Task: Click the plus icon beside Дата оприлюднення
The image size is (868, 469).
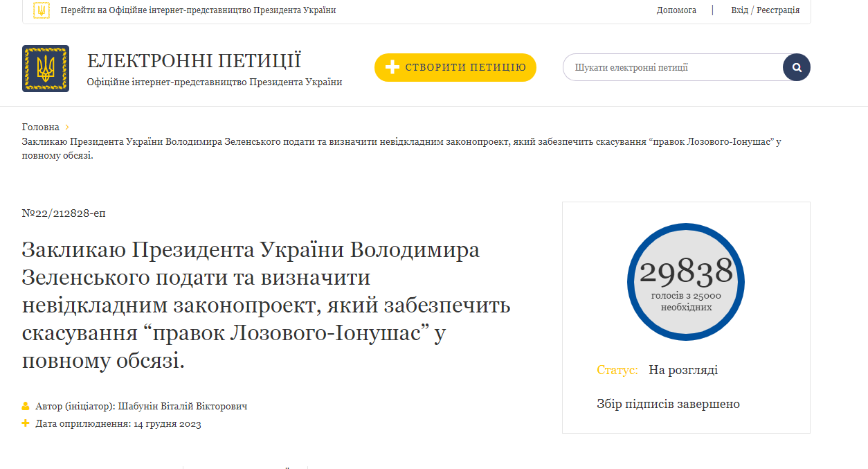Action: pos(26,423)
